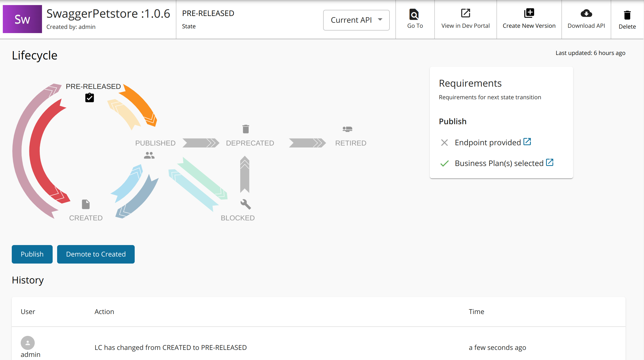This screenshot has width=644, height=360.
Task: Click the admin avatar in the History table
Action: tap(27, 343)
